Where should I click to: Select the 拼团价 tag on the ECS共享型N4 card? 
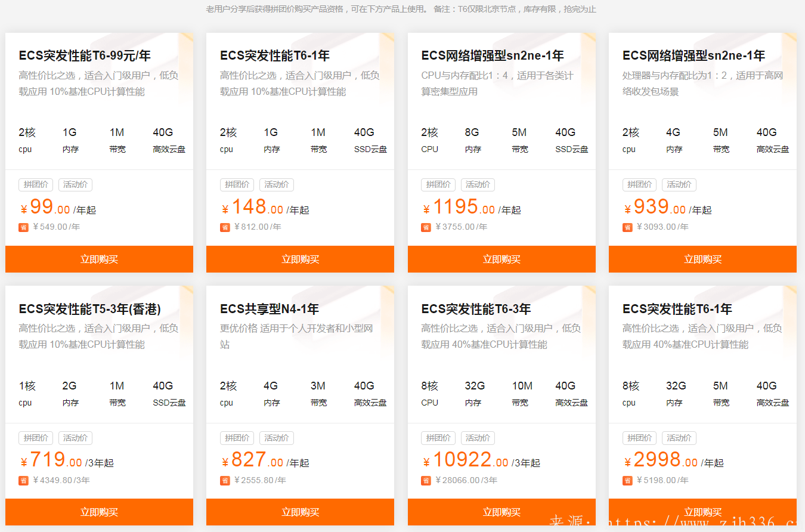[x=237, y=438]
